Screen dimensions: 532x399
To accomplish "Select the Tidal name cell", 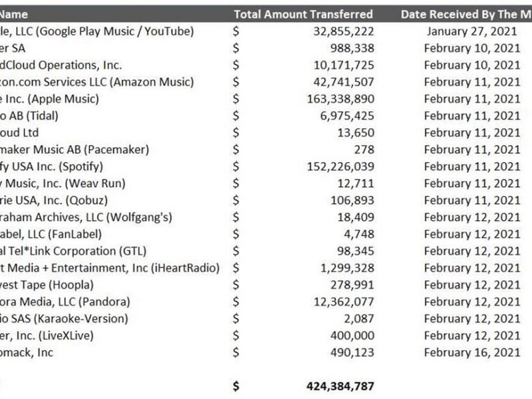I will pyautogui.click(x=40, y=116).
